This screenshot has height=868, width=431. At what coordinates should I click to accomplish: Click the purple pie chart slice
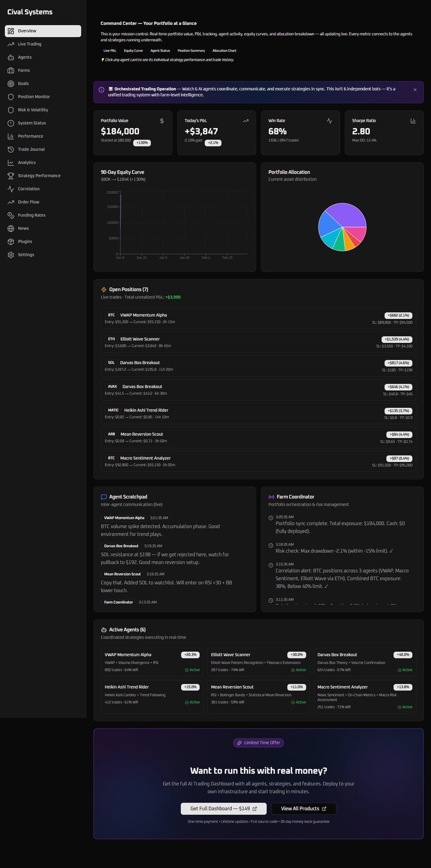coord(347,215)
